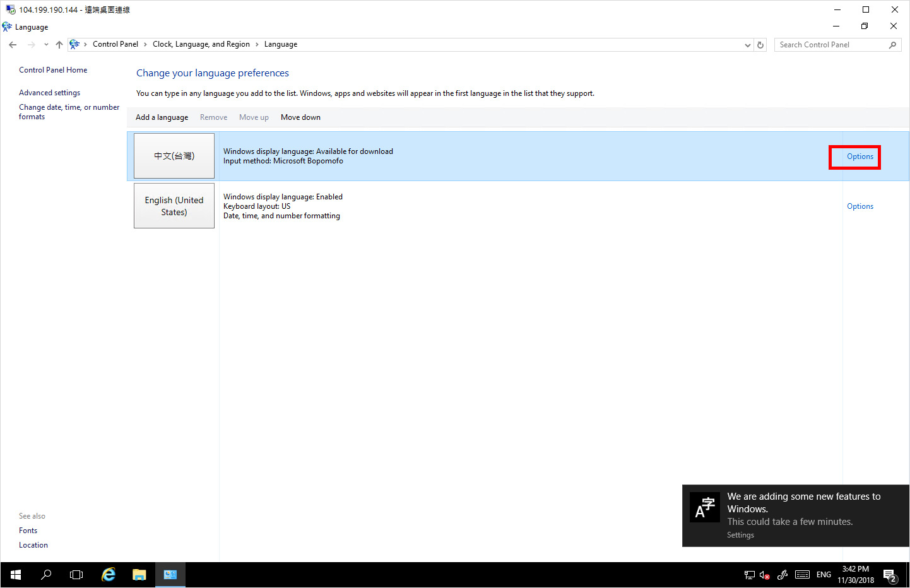910x588 pixels.
Task: Click the search magnifier icon
Action: coord(892,45)
